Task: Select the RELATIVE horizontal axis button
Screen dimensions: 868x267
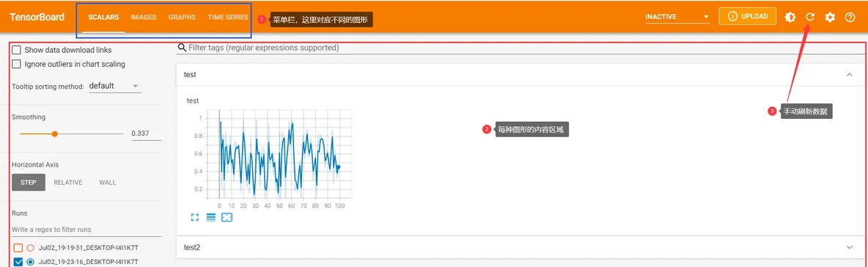Action: [x=68, y=182]
